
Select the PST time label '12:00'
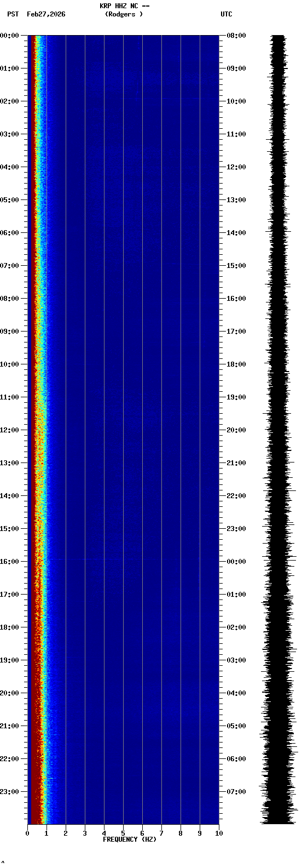click(x=9, y=430)
